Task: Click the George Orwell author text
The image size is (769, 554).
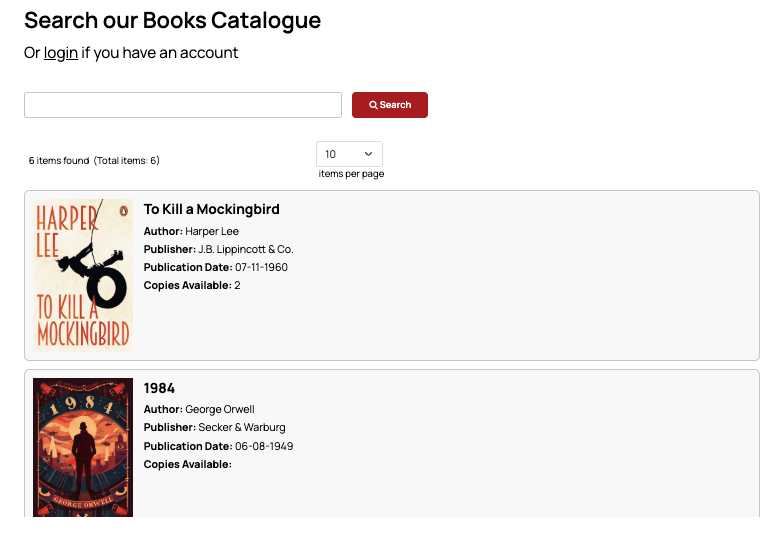Action: click(220, 409)
